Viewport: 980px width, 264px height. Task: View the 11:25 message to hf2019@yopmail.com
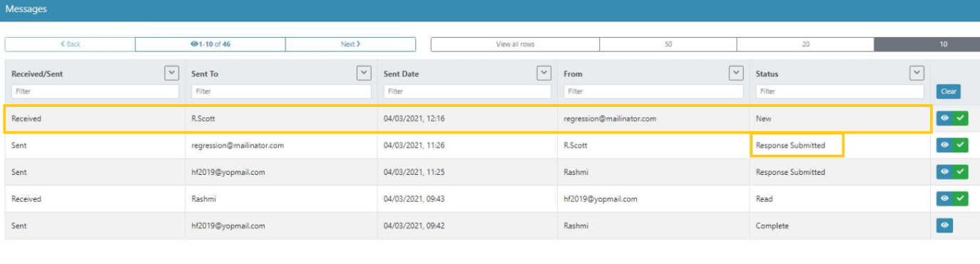944,172
